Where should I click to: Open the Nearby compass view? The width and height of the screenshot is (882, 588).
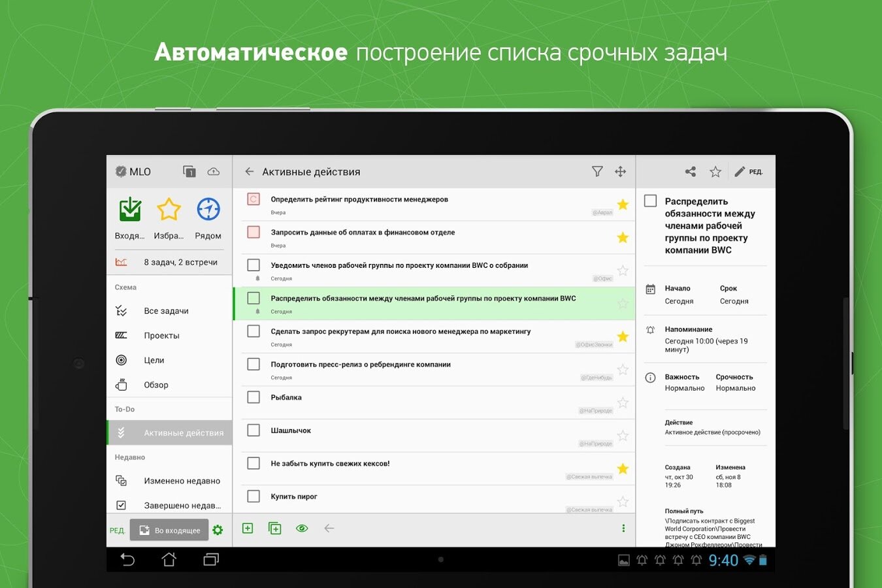click(208, 209)
